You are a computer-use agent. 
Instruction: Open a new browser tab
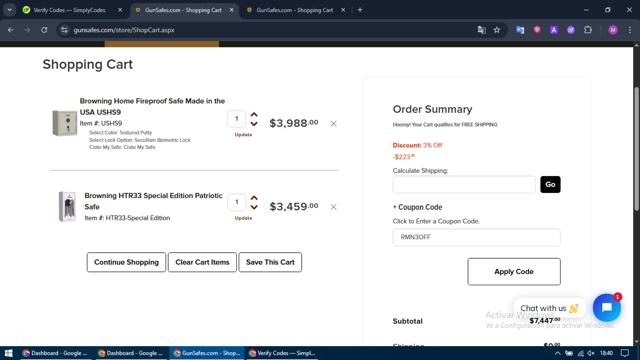pos(360,10)
